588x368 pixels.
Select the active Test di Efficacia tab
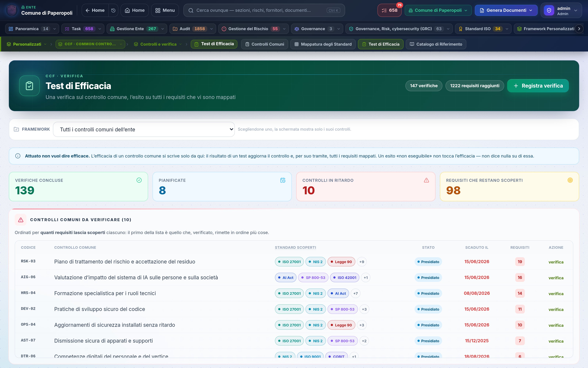381,44
